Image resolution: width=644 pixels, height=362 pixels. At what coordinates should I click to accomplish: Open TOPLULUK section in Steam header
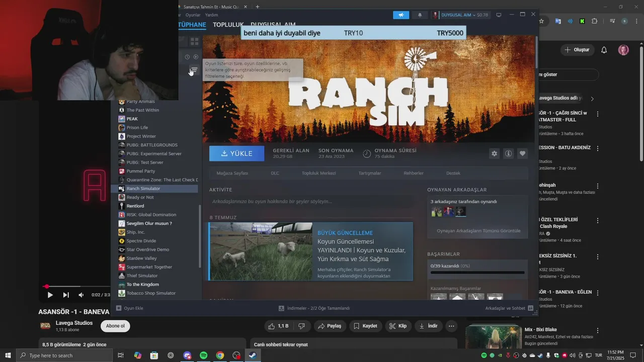pos(228,25)
